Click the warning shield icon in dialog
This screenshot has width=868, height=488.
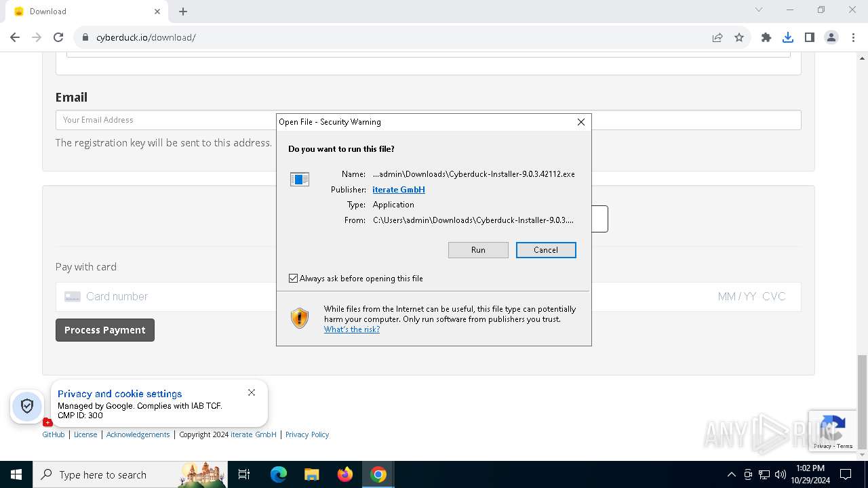pos(300,319)
